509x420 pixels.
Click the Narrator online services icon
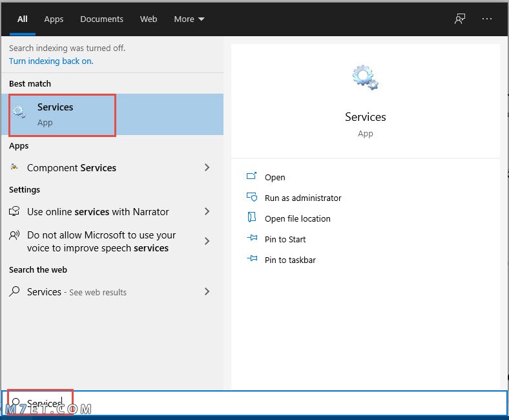(14, 211)
